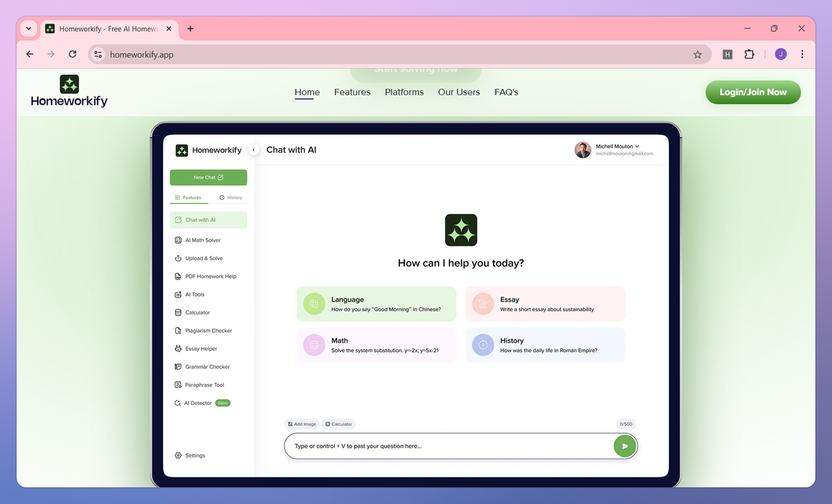Viewport: 832px width, 504px height.
Task: Click the 'How can I help you today?' text
Action: click(461, 263)
